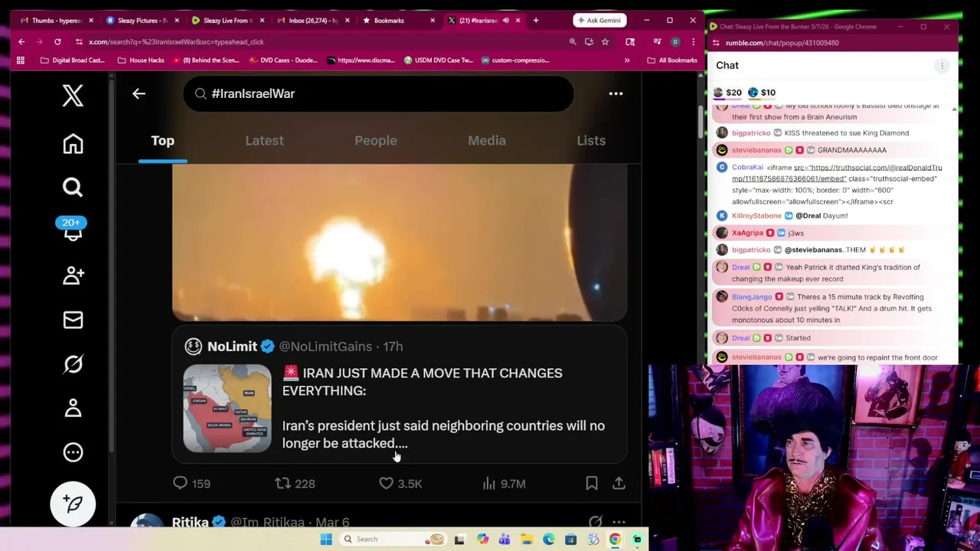Open search options three-dot menu
This screenshot has height=551, width=980.
click(x=616, y=93)
